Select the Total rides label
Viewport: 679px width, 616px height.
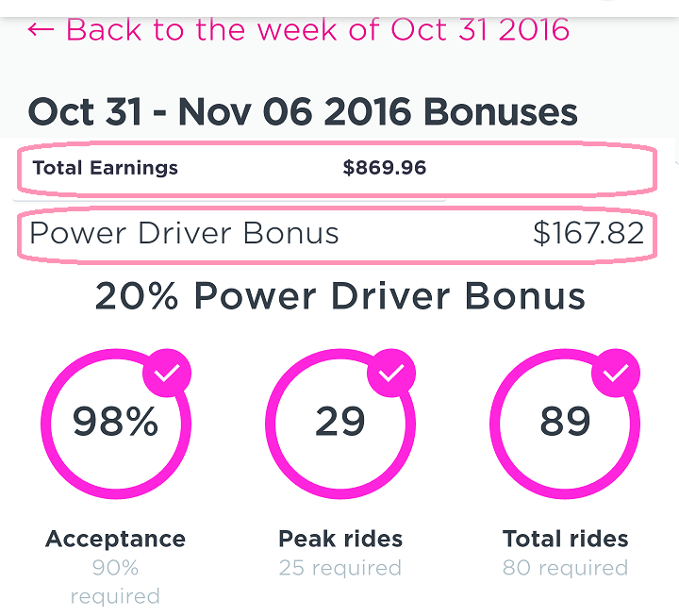coord(565,540)
